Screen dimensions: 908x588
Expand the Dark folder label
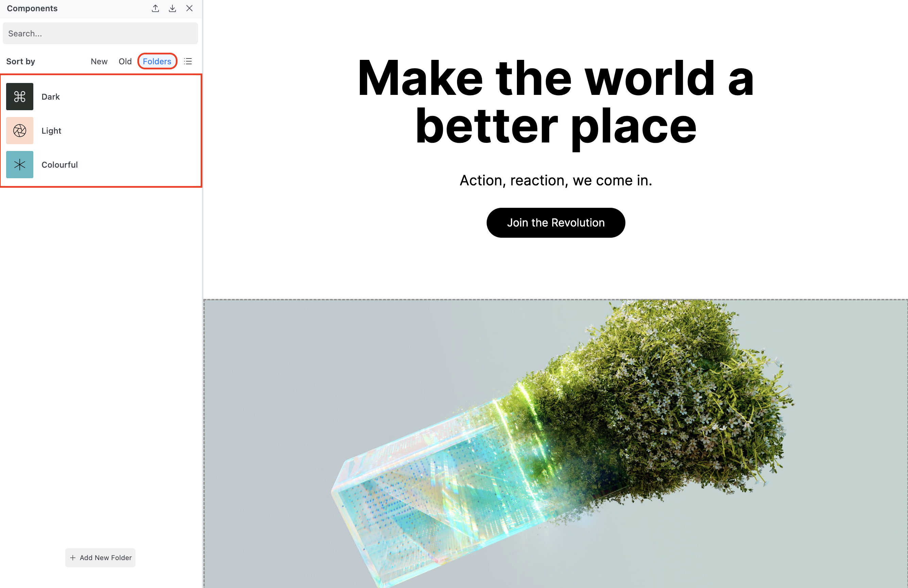pos(51,97)
